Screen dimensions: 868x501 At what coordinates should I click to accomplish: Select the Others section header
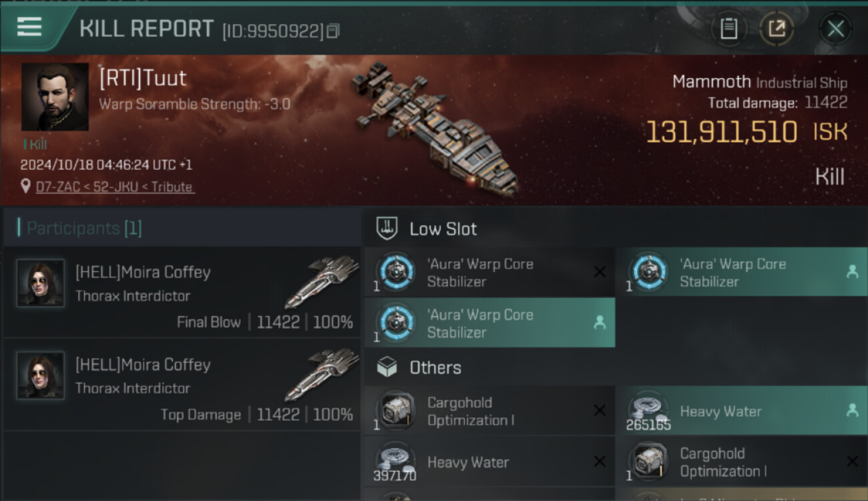(435, 367)
